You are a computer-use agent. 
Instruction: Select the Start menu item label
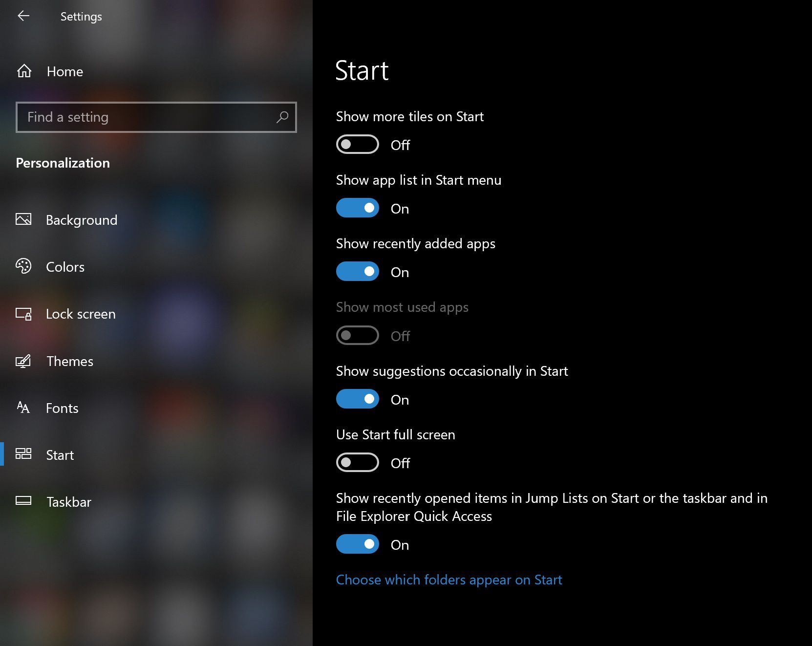click(x=60, y=455)
